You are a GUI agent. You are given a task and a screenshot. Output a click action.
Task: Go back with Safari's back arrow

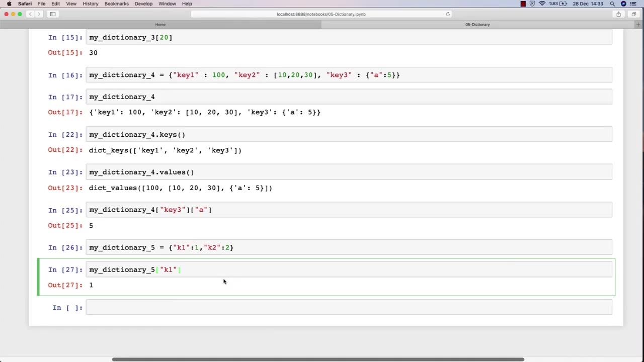[31, 14]
